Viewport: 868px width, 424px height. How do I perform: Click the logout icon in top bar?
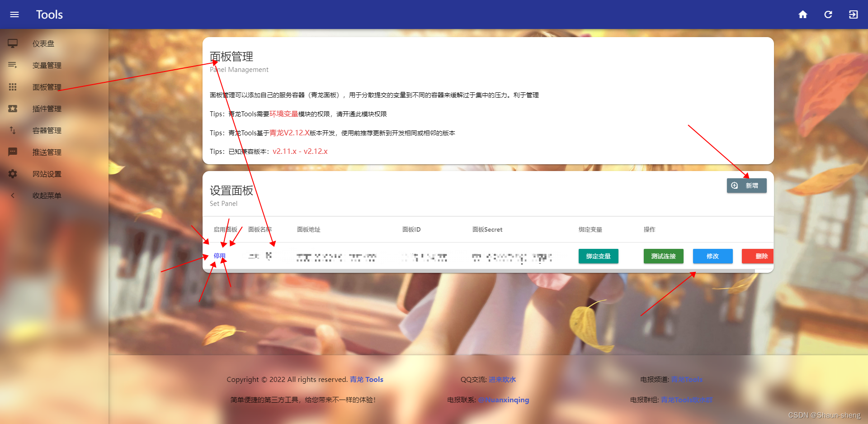[854, 14]
